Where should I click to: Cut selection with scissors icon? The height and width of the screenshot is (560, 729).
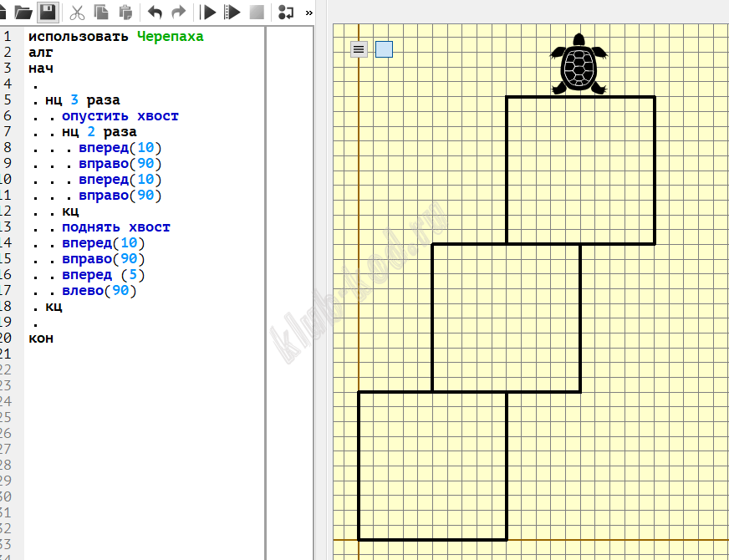(77, 13)
